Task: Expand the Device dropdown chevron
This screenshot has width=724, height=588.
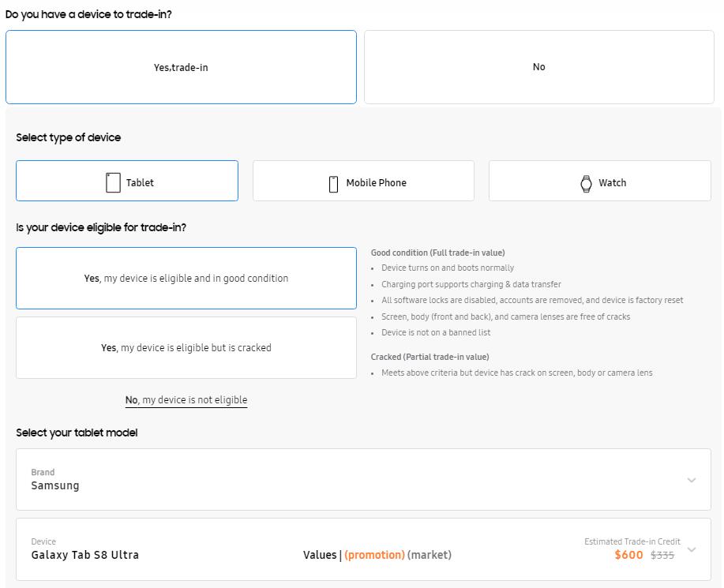Action: (692, 549)
